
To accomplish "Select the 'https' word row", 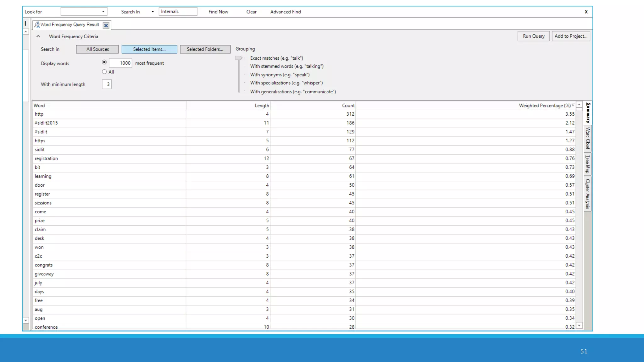I will tap(304, 141).
